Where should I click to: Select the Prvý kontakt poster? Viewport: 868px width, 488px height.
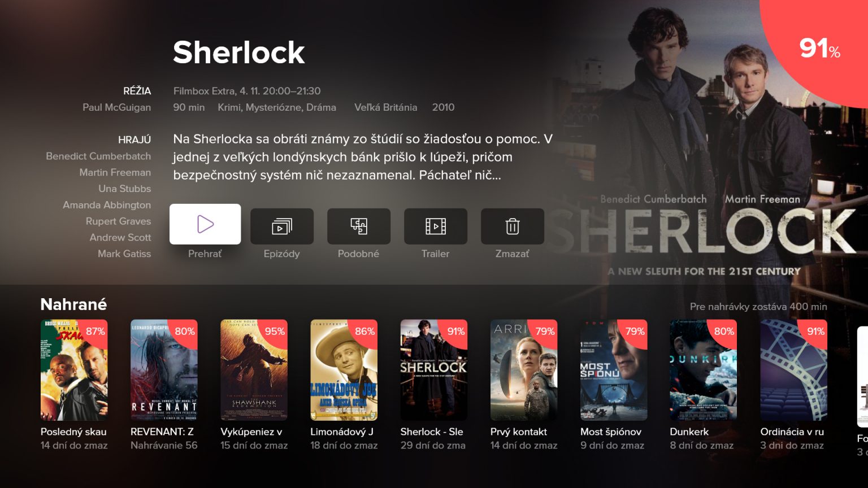coord(524,370)
